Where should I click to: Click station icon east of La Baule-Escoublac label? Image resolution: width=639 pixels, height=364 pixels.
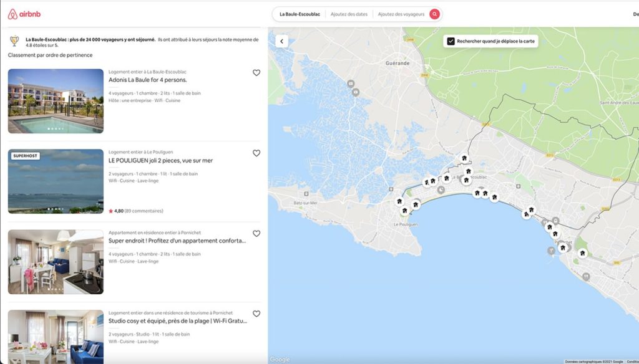point(518,186)
